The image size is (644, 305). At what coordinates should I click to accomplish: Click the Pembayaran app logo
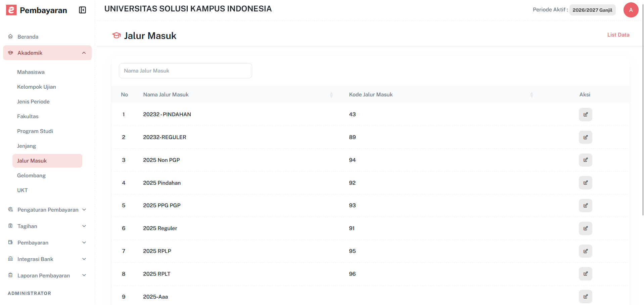pos(11,10)
